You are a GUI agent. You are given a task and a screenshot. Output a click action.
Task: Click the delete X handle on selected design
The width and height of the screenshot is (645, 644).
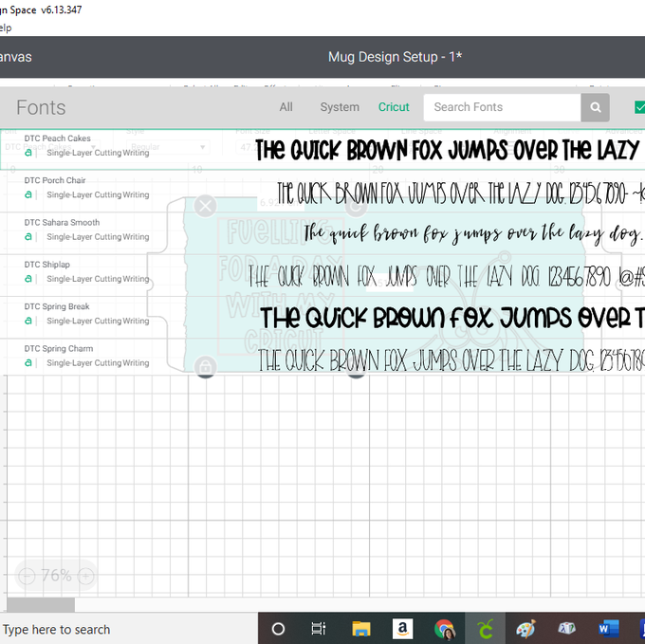coord(205,206)
